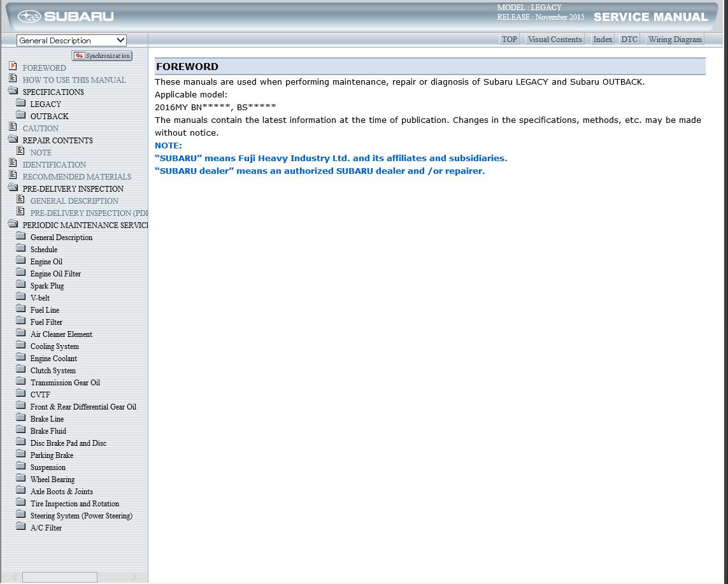Viewport: 728px width, 584px height.
Task: Select SPECIFICATIONS tree node label
Action: tap(54, 92)
